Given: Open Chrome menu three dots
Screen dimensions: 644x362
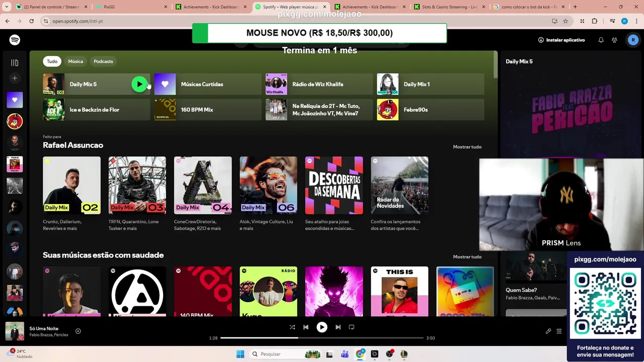Looking at the screenshot, I should pos(636,21).
